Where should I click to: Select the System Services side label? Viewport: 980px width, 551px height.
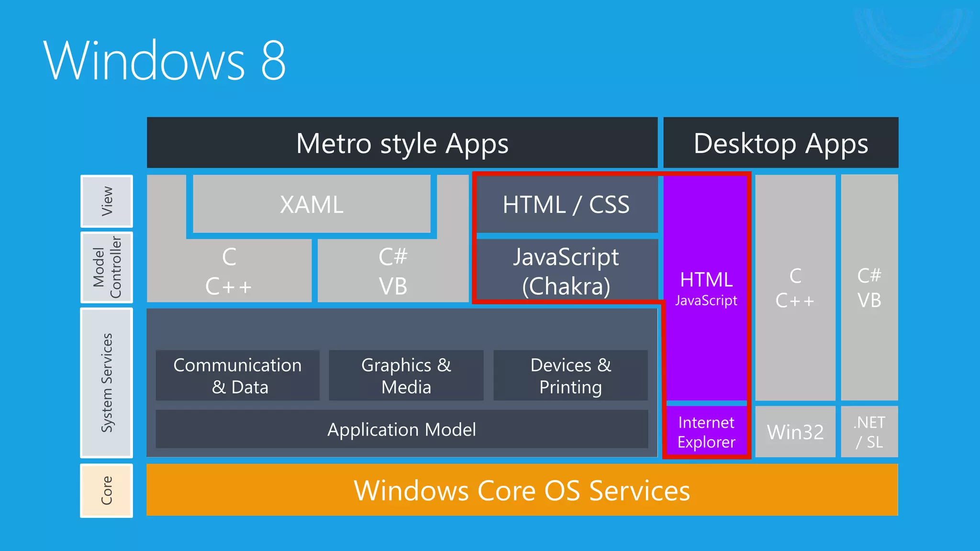tap(107, 383)
